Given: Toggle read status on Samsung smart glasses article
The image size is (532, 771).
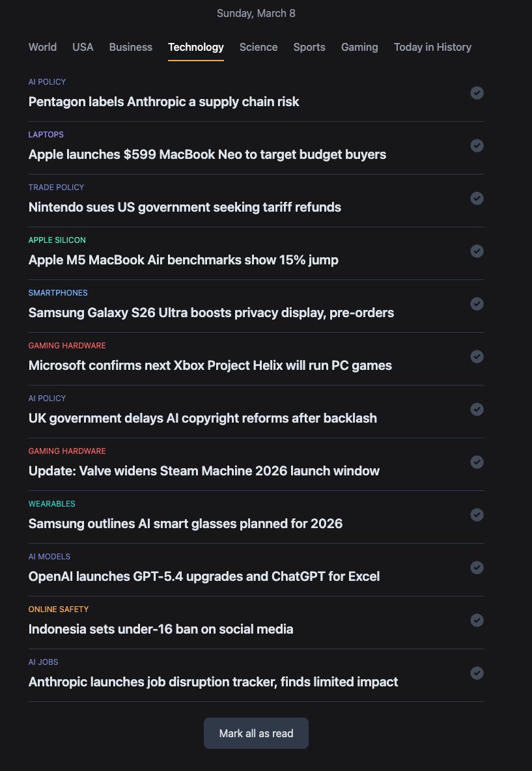Looking at the screenshot, I should [x=477, y=515].
